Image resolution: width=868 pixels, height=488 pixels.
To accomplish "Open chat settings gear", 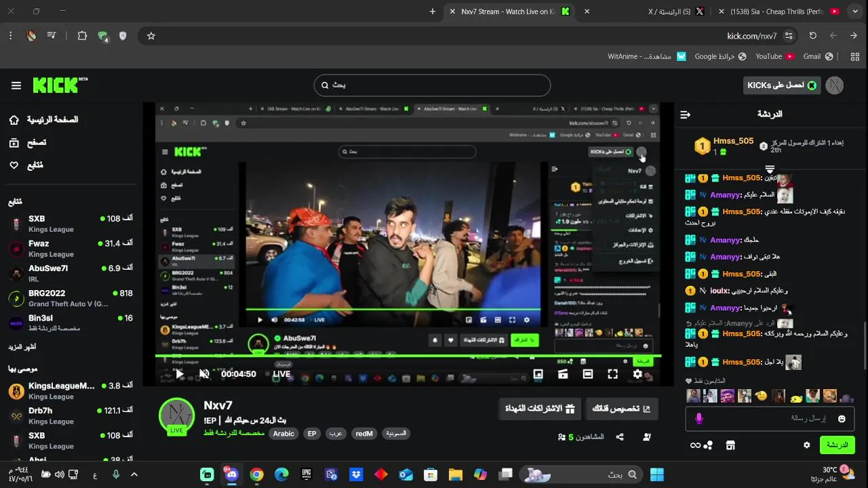I will (806, 445).
